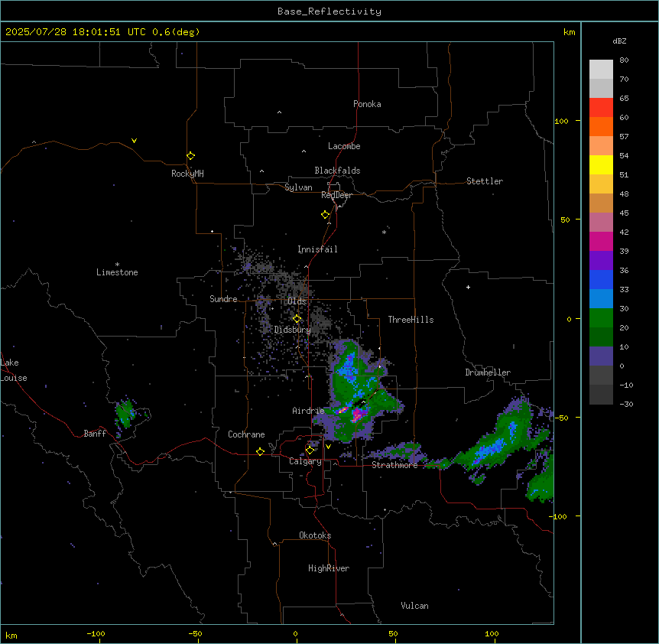Select the Cochrane city label
The height and width of the screenshot is (644, 659).
tap(246, 434)
